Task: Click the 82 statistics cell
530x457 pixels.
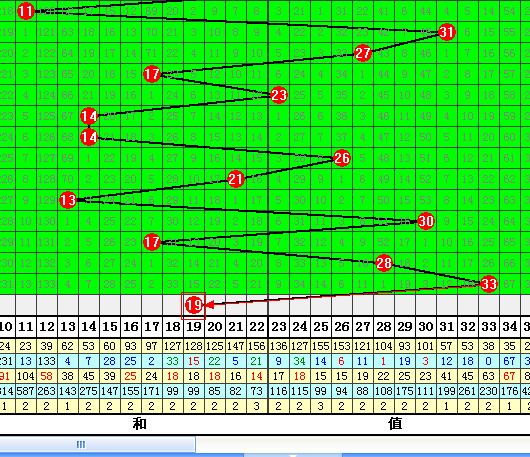Action: pos(236,391)
